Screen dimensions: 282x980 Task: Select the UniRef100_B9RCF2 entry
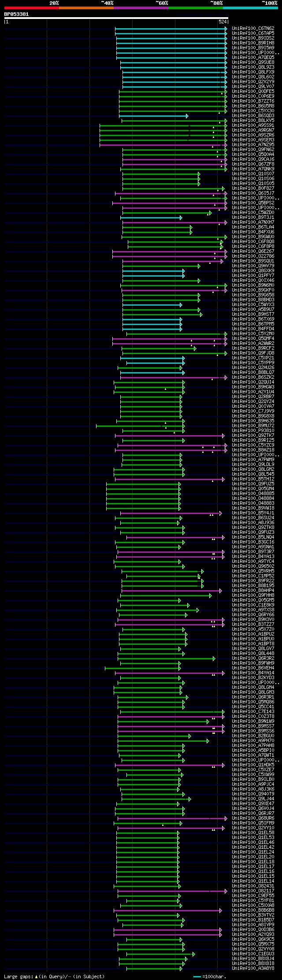coord(253,348)
